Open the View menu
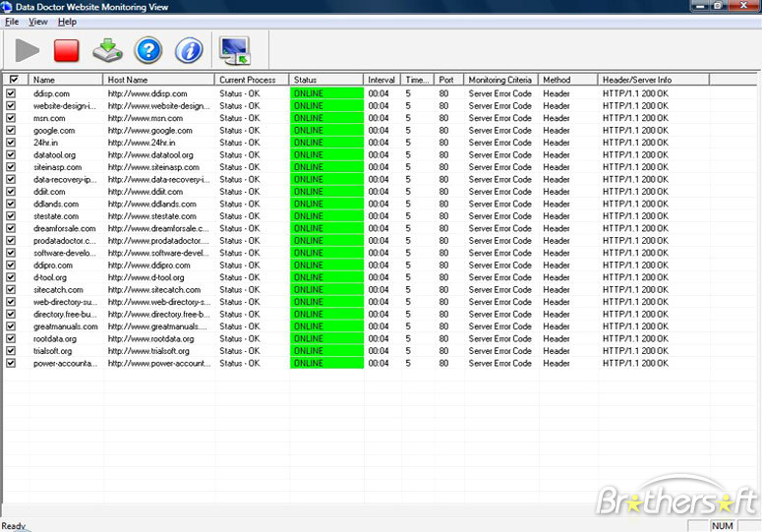 coord(38,22)
